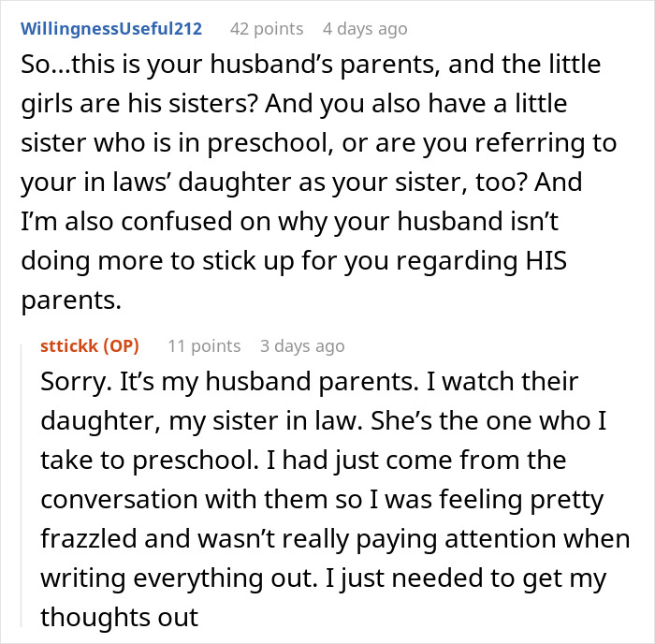
Task: Click the "4 days ago" timestamp
Action: 364,28
